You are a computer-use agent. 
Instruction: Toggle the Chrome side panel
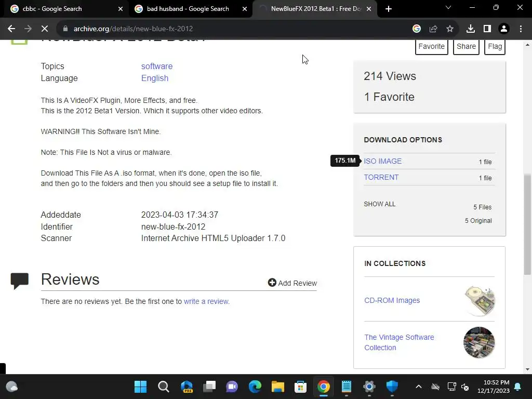(x=487, y=29)
